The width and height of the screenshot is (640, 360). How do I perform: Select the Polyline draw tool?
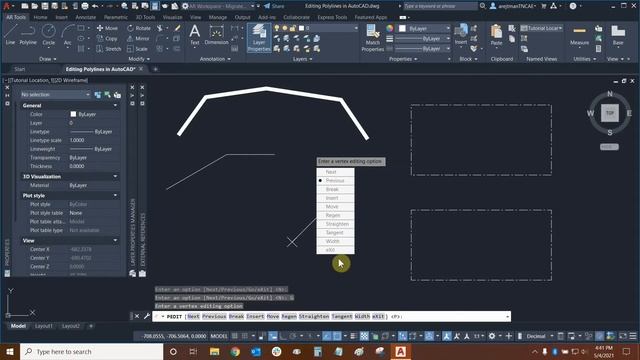coord(28,34)
